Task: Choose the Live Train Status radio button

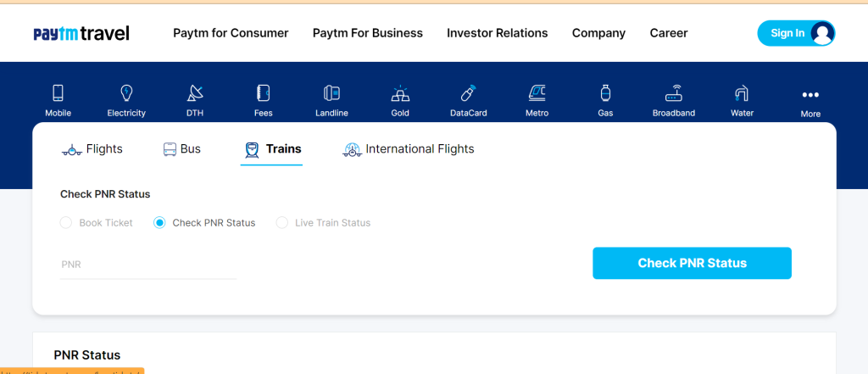Action: [281, 223]
